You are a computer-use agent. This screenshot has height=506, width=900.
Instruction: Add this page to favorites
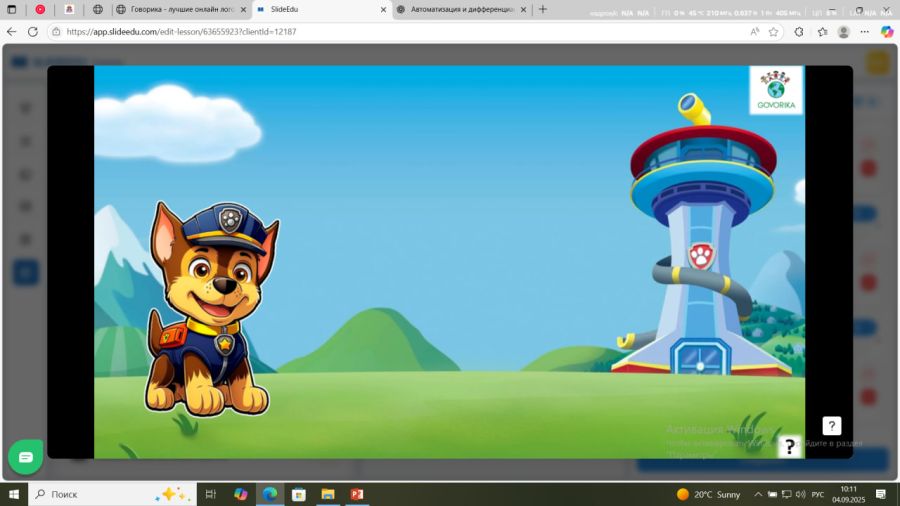point(773,32)
